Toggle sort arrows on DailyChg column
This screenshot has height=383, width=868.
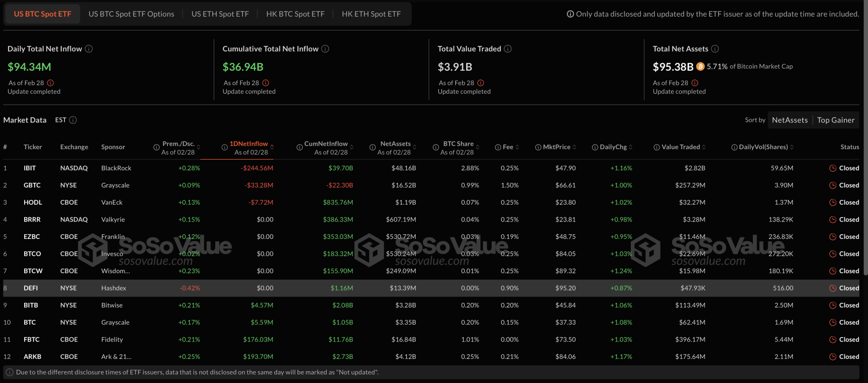point(631,147)
